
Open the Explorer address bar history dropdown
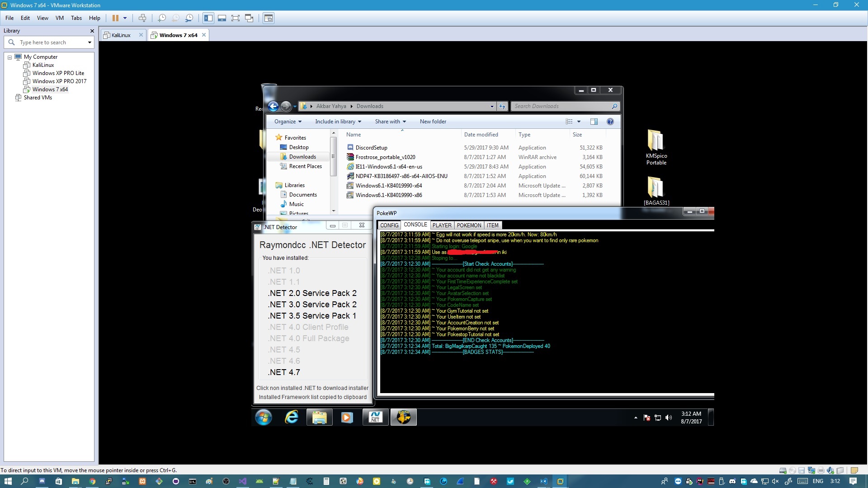(x=492, y=106)
